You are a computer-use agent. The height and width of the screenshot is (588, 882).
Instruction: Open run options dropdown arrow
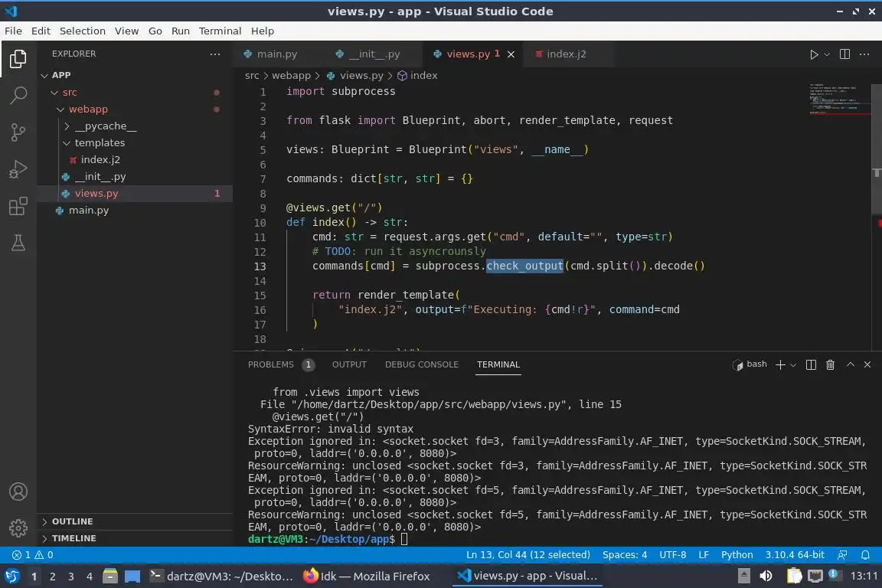pyautogui.click(x=827, y=54)
